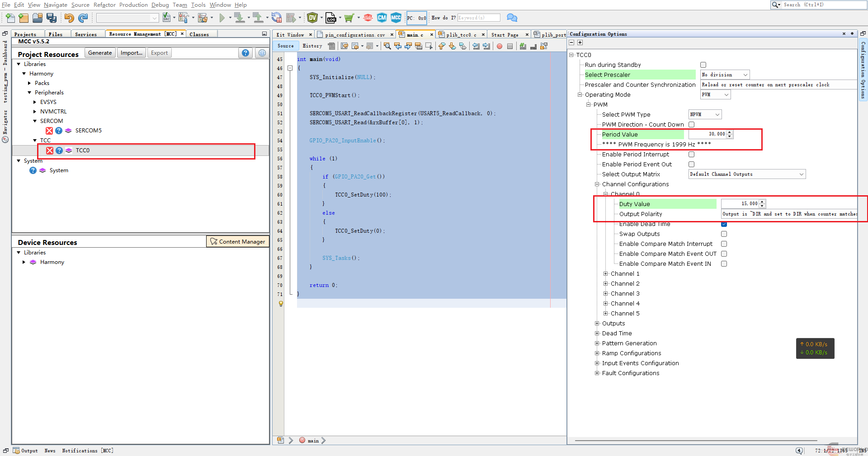The image size is (868, 456).
Task: Click the Save All icon
Action: (x=52, y=18)
